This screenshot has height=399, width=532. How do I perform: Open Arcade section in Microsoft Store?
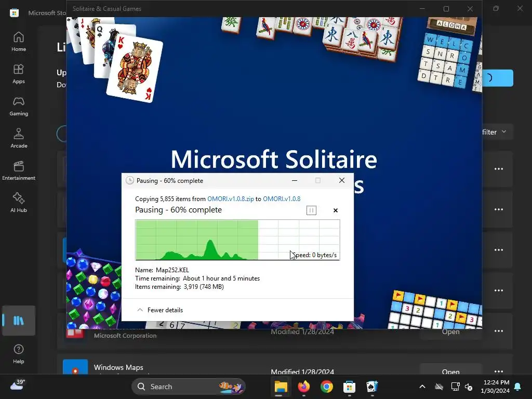(19, 138)
